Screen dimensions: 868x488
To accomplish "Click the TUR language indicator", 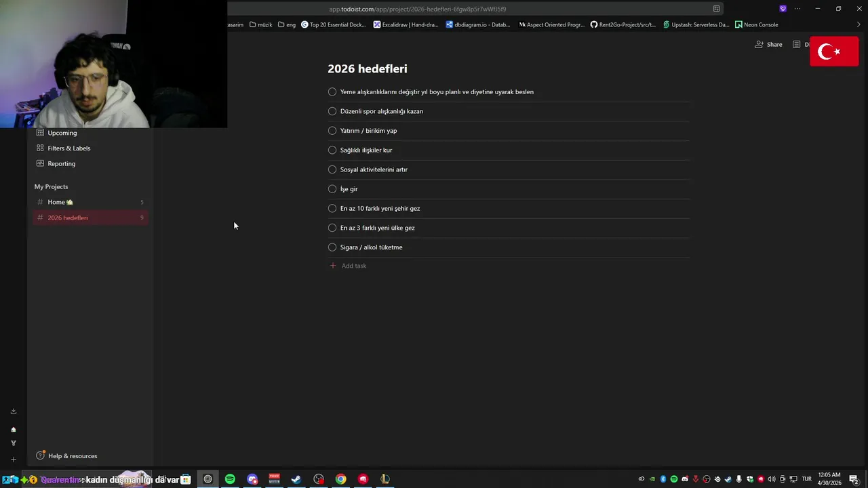I will 807,479.
